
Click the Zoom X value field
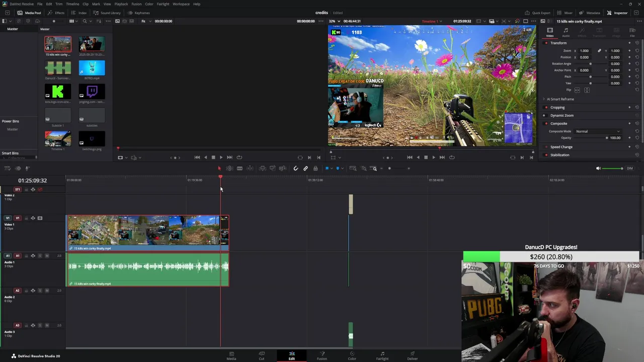click(x=584, y=51)
